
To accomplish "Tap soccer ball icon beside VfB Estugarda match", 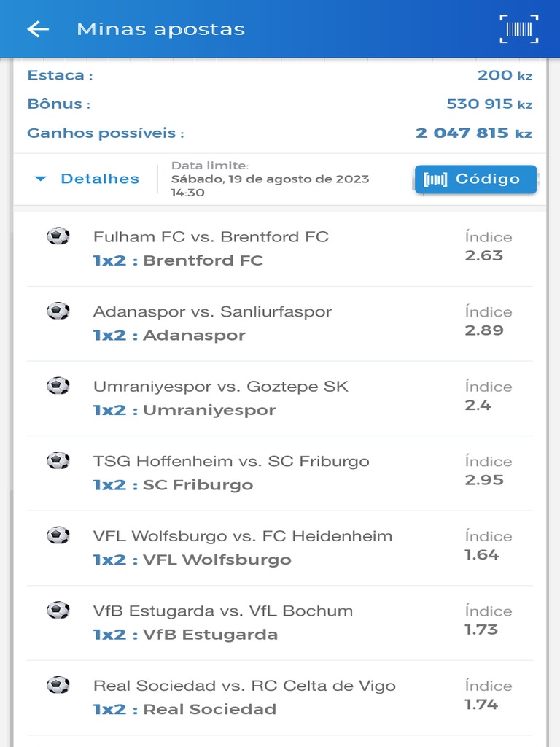I will click(x=58, y=611).
